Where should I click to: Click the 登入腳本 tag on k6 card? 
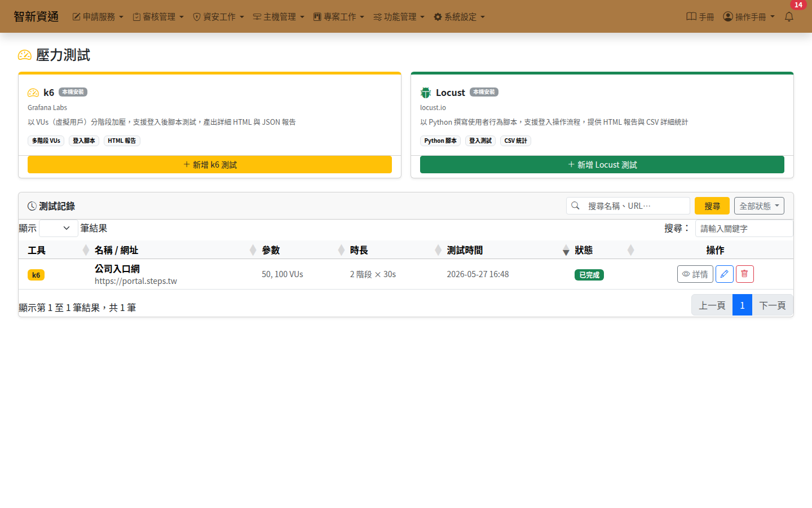84,141
